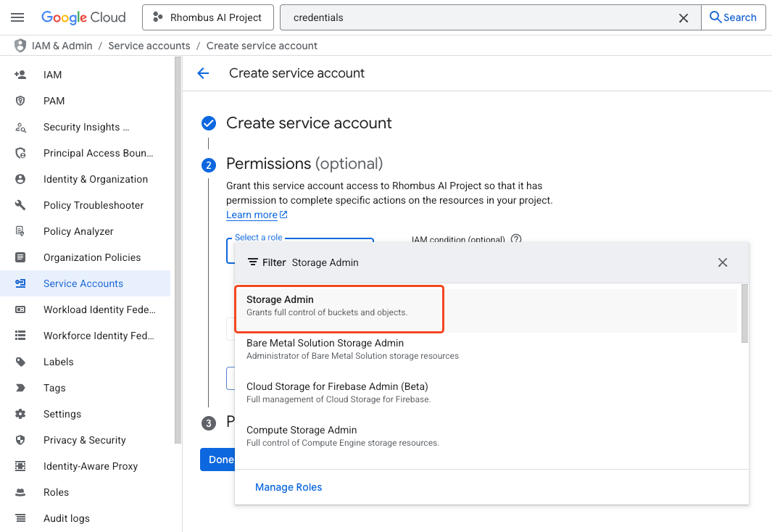Clear the credentials search query

[x=683, y=17]
